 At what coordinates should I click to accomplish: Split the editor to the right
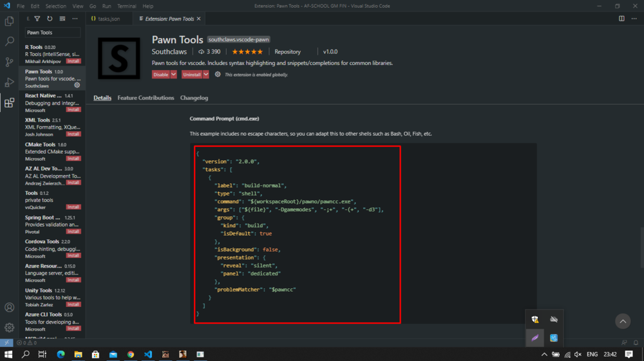[x=621, y=19]
